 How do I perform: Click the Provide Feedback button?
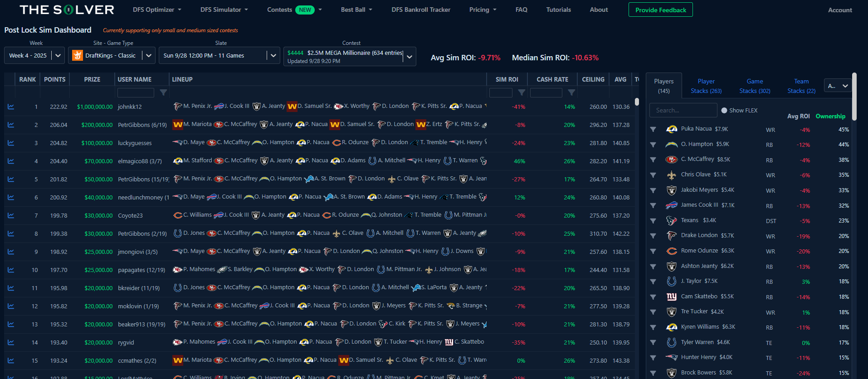660,10
